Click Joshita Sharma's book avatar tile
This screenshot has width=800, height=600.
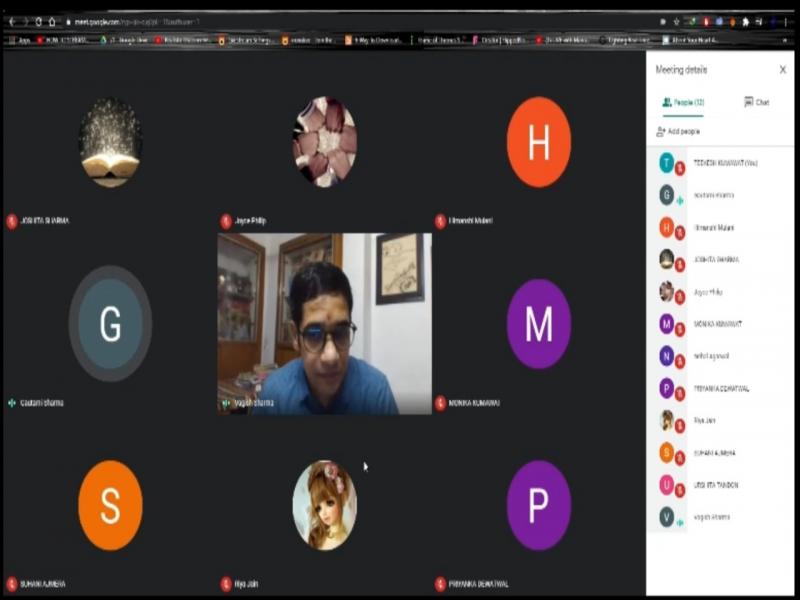pos(110,143)
